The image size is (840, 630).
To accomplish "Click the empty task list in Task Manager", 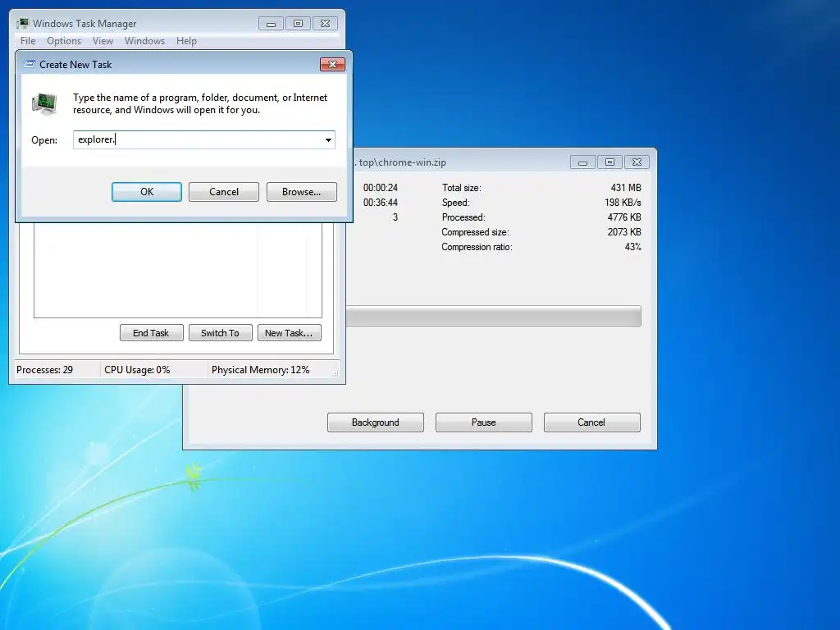I will [178, 270].
